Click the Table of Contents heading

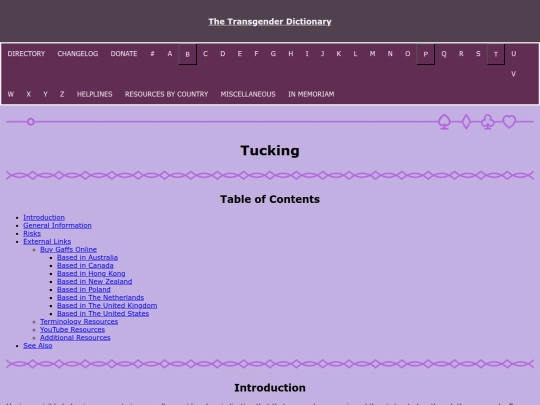coord(270,199)
